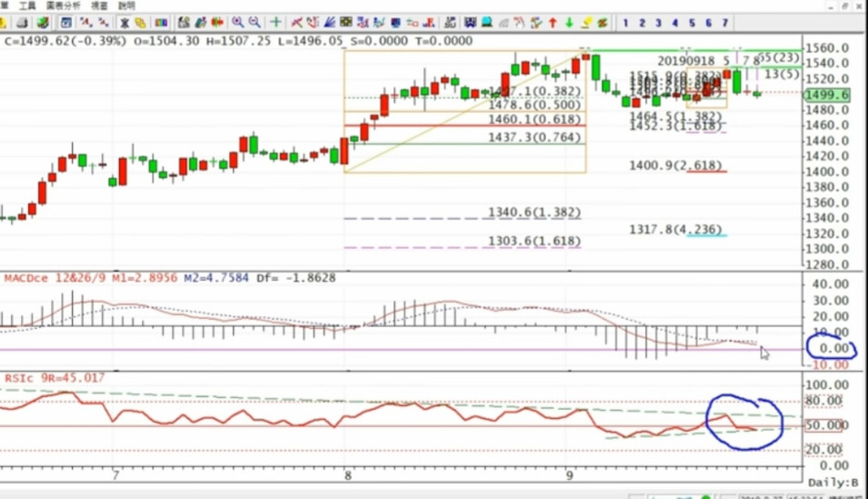The height and width of the screenshot is (499, 868).
Task: Open the 圖表分析 menu
Action: click(x=64, y=5)
